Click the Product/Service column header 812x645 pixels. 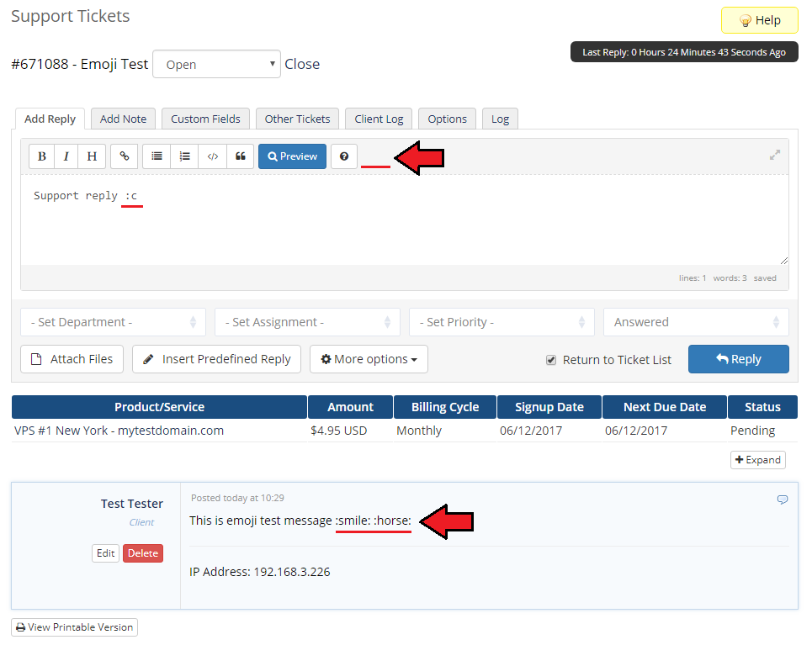coord(159,407)
